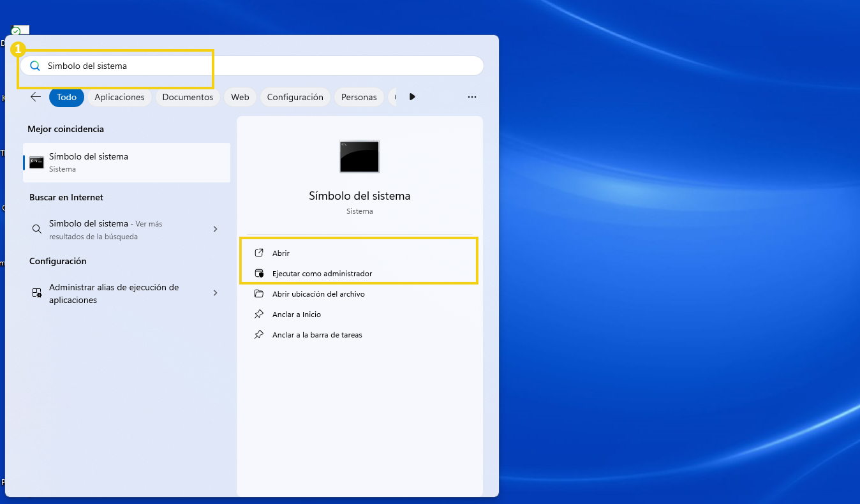Image resolution: width=860 pixels, height=504 pixels.
Task: Click the large Símbolo del sistema preview icon
Action: (x=359, y=156)
